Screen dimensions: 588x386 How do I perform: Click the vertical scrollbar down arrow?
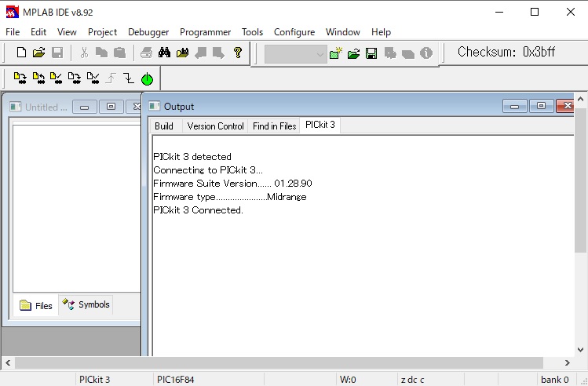click(x=580, y=350)
